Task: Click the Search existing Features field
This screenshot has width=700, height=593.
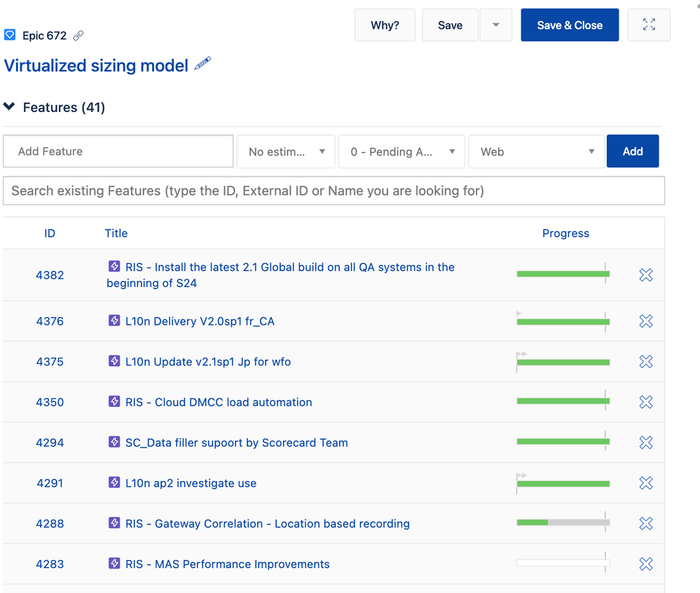Action: (x=334, y=190)
